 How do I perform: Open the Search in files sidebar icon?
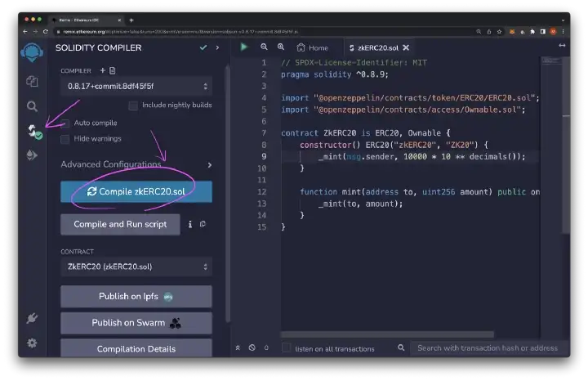32,106
